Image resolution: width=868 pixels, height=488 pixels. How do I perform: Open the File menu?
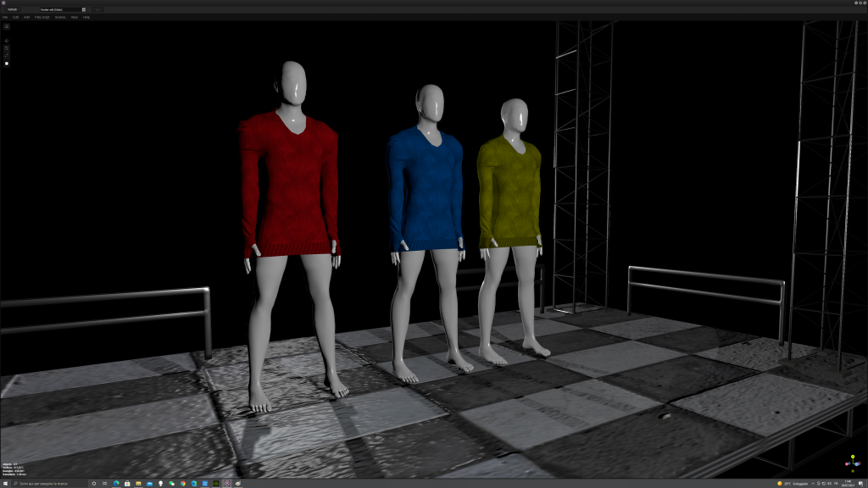tap(5, 17)
